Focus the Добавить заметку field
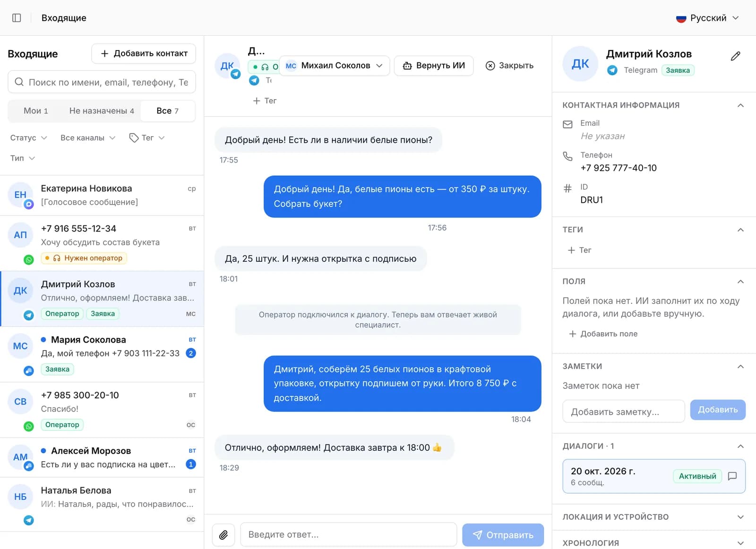 624,412
